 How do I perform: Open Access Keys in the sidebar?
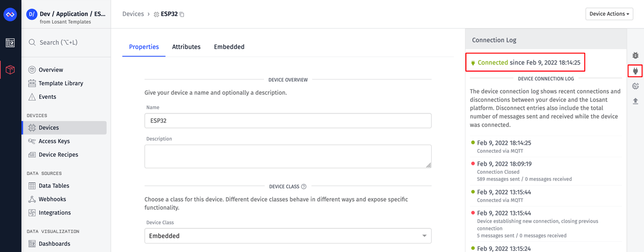[54, 141]
